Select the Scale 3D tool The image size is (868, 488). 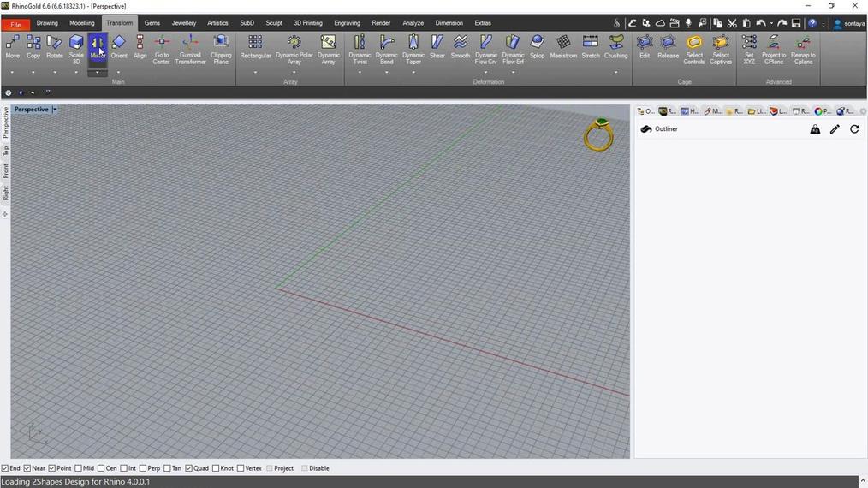[76, 50]
